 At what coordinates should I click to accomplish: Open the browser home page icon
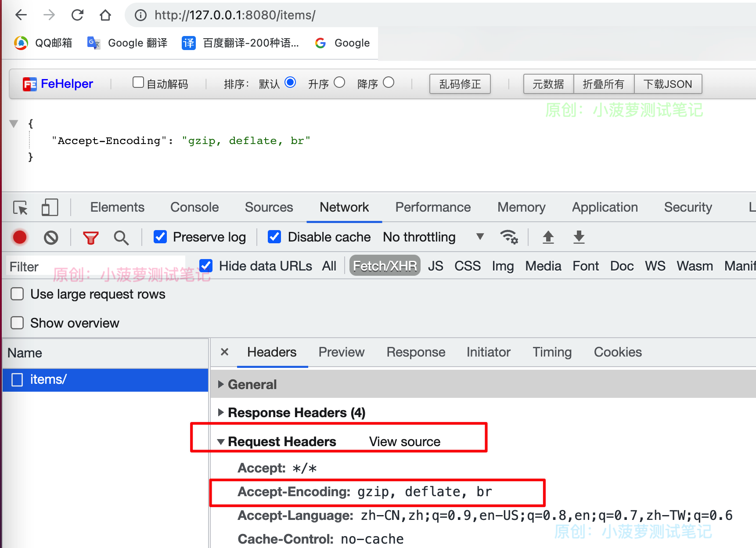click(x=105, y=15)
